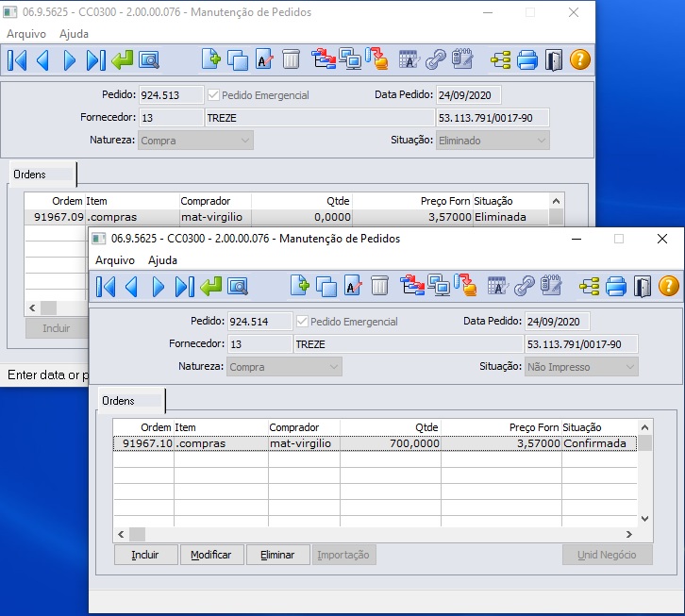Click green go-to arrow in front window
Screen dimensions: 685x616
click(211, 287)
